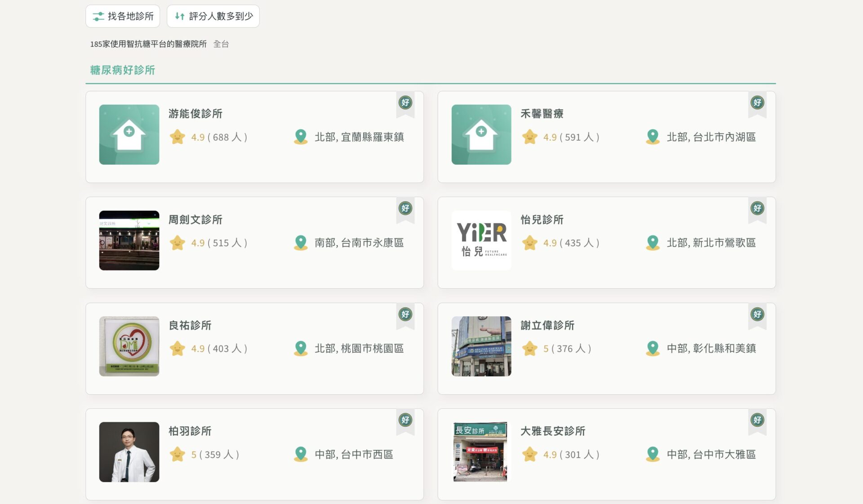Click the 大雅長安診所 storefront photo
This screenshot has width=863, height=504.
click(481, 452)
